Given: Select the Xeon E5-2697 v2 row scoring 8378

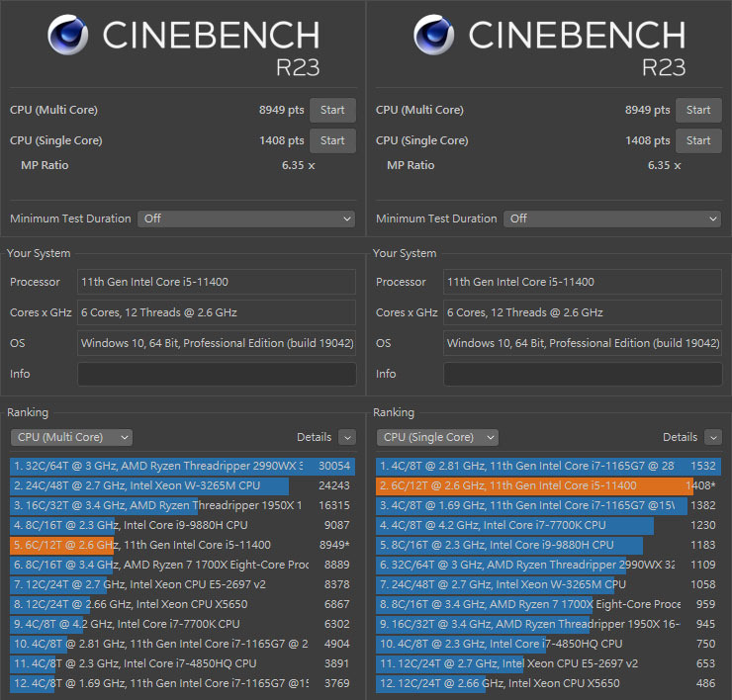Looking at the screenshot, I should [x=183, y=584].
